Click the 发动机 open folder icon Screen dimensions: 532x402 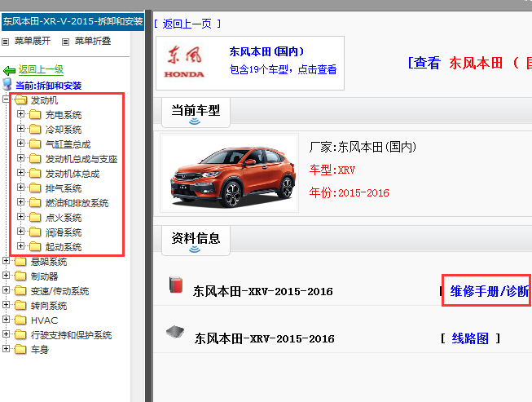(x=20, y=99)
